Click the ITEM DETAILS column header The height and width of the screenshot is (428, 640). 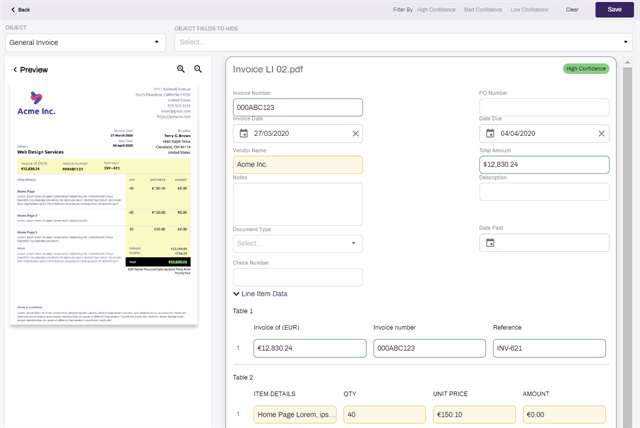(274, 394)
